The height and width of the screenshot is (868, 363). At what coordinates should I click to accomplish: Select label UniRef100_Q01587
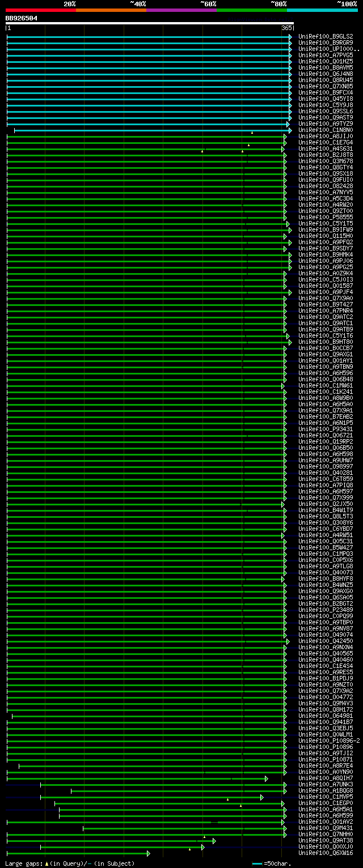326,286
